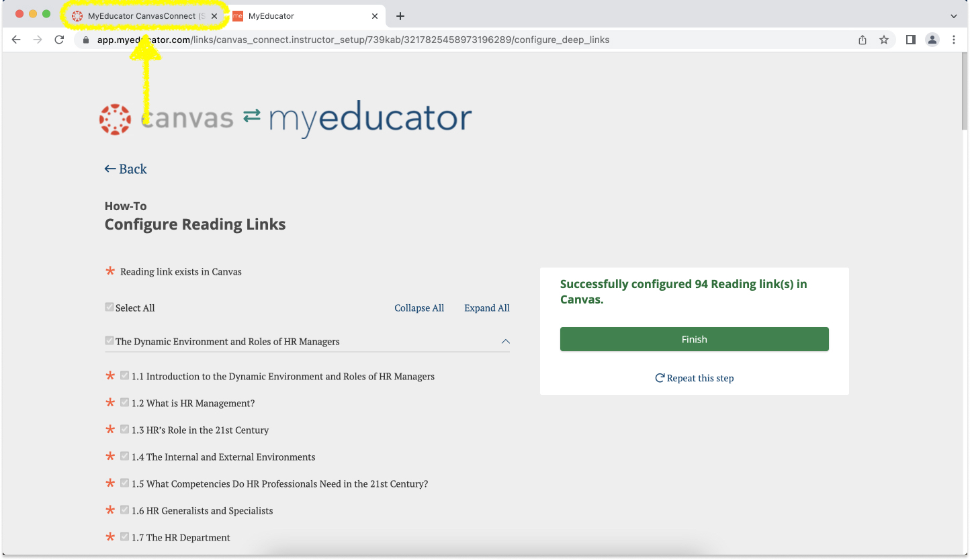Toggle checkbox for 1.6 HR Generalists and Specialists
The image size is (970, 560).
point(125,510)
